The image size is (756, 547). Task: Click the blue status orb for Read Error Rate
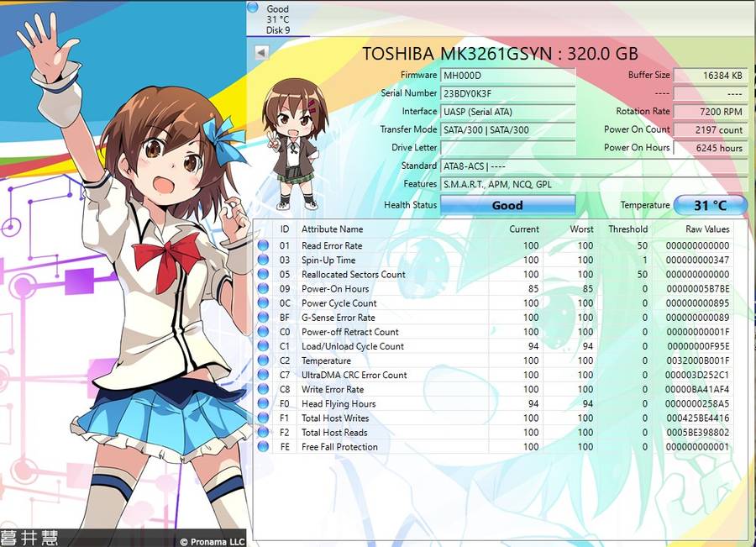(263, 246)
